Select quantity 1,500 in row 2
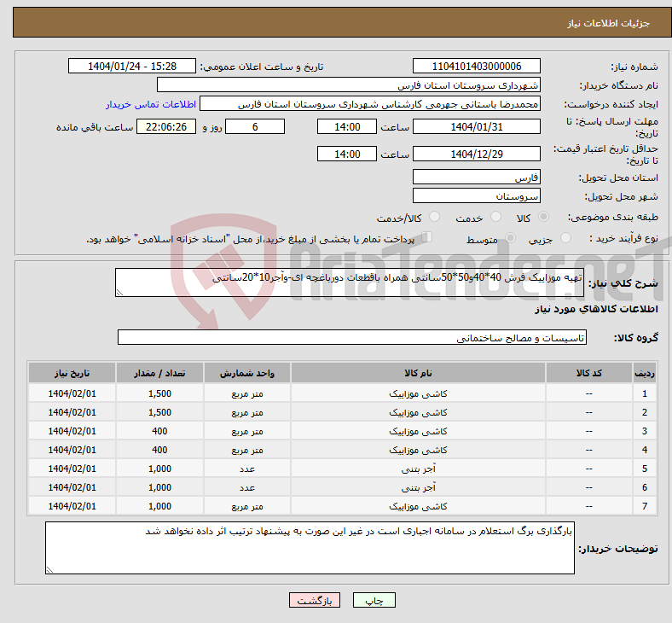Viewport: 672px width, 623px height. [159, 412]
